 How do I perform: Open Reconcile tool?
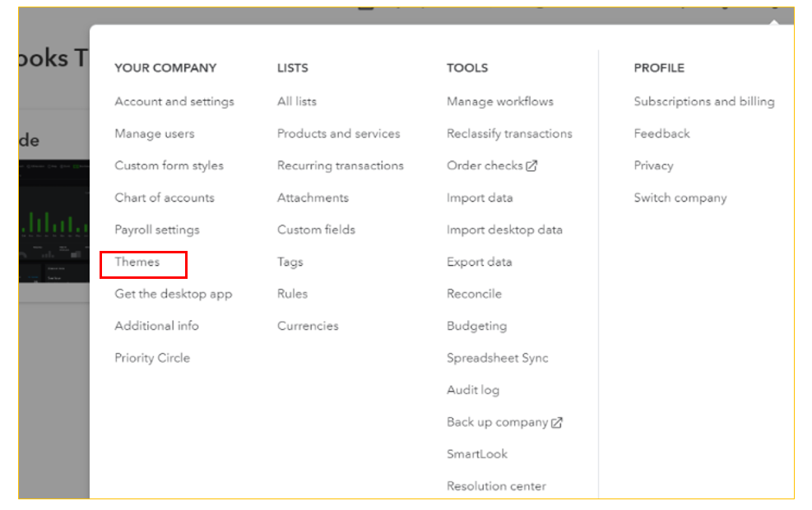pos(474,294)
